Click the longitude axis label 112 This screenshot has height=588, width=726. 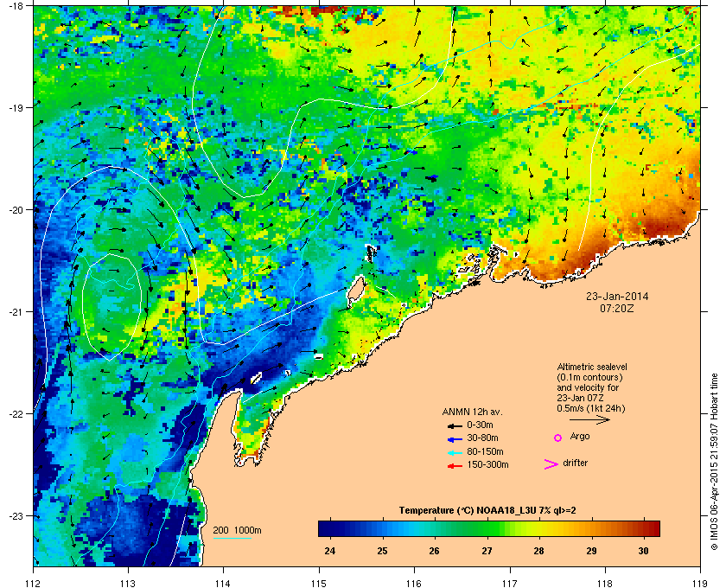click(x=34, y=584)
